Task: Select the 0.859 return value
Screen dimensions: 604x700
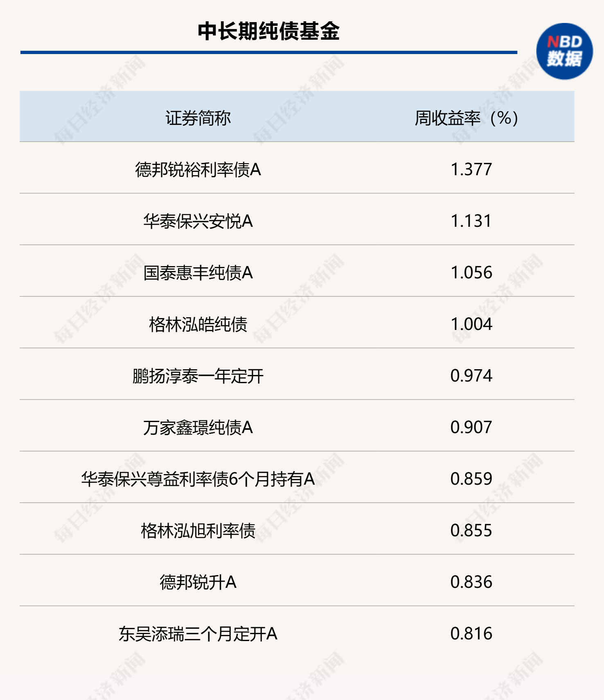Action: pyautogui.click(x=471, y=479)
